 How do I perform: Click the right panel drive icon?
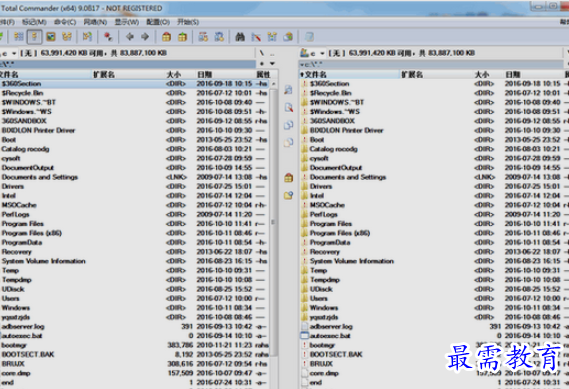(305, 53)
